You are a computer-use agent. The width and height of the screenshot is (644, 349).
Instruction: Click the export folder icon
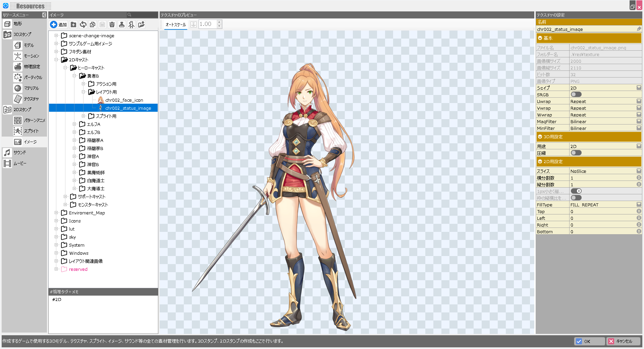[x=141, y=24]
